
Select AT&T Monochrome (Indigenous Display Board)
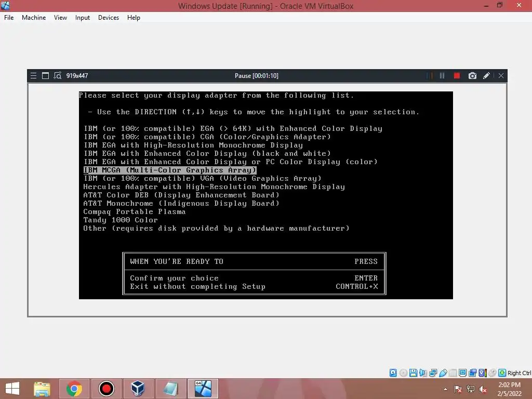pyautogui.click(x=181, y=203)
